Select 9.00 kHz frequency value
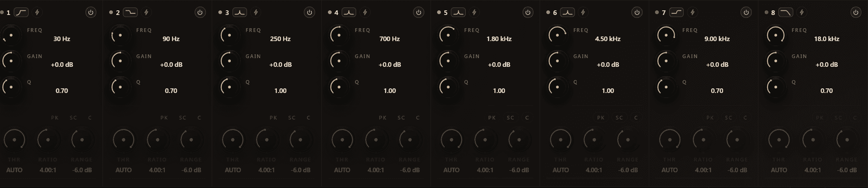This screenshot has width=868, height=188. [x=717, y=39]
